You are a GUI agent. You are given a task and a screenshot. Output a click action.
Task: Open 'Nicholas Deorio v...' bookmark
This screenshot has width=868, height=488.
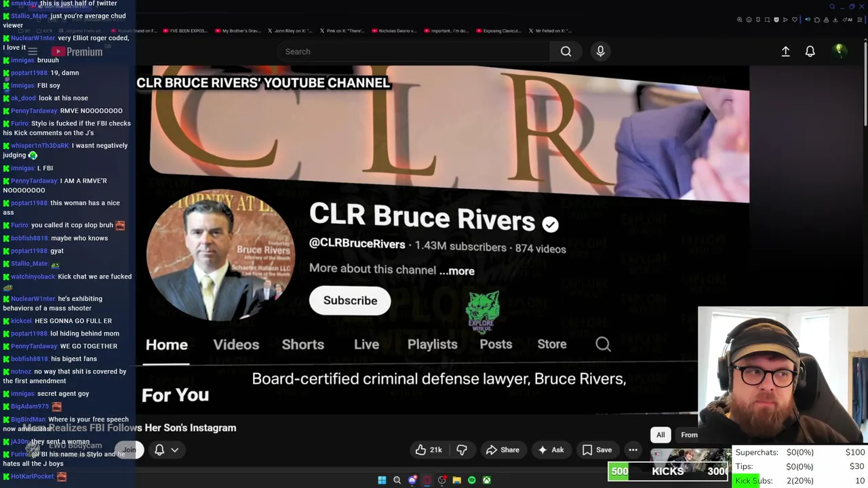(x=393, y=30)
